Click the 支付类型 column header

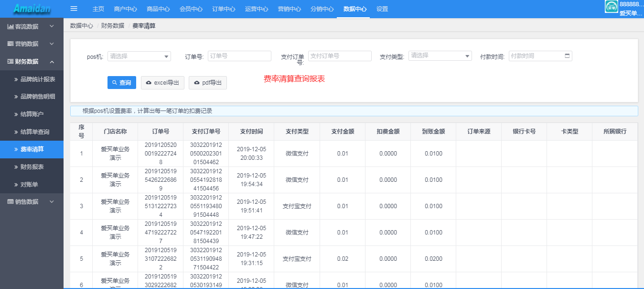297,132
